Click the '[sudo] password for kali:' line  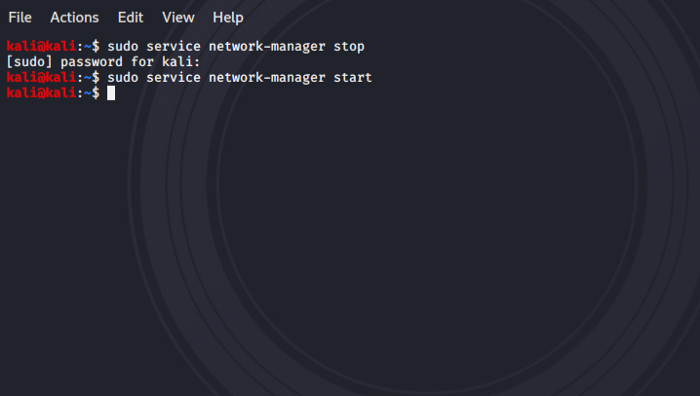click(x=103, y=62)
